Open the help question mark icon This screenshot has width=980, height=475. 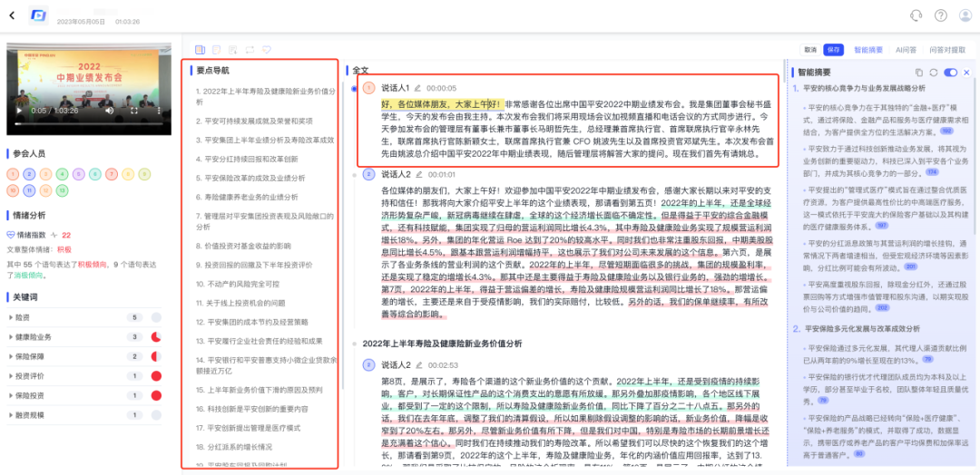pyautogui.click(x=941, y=15)
